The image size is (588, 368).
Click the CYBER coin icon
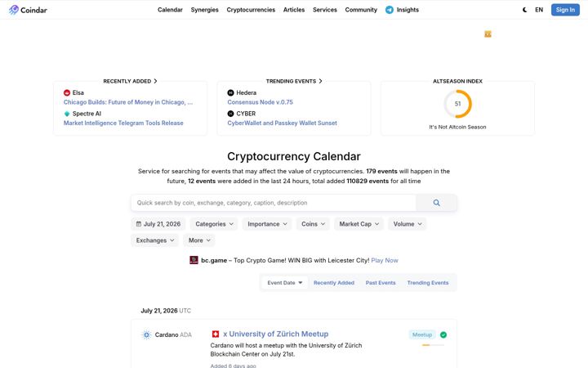pos(230,114)
